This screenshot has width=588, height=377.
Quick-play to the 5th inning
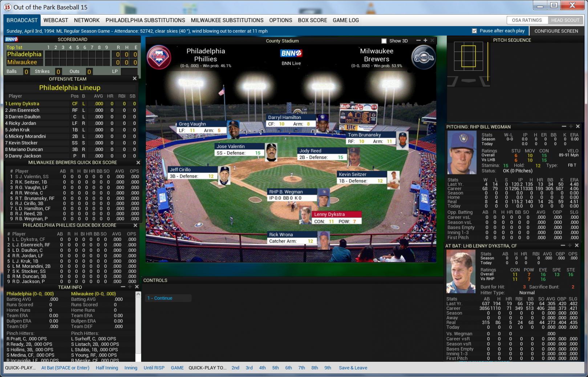(x=276, y=368)
